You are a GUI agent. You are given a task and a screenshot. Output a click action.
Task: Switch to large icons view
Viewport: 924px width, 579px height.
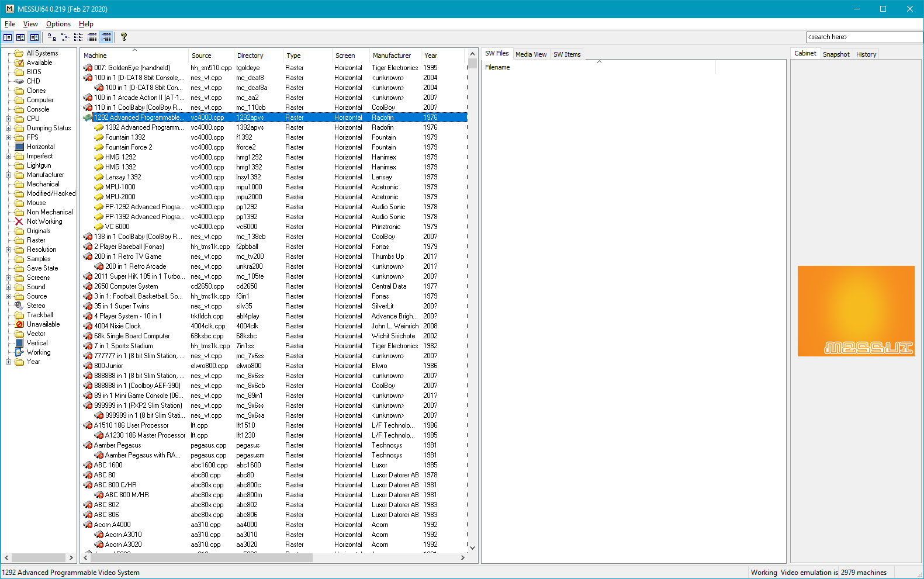(52, 37)
